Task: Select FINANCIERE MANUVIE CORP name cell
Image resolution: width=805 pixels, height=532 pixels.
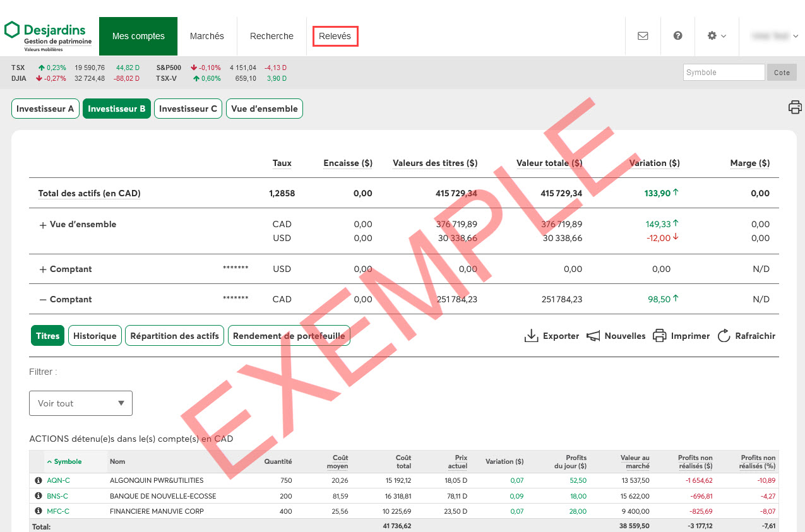Action: point(157,511)
